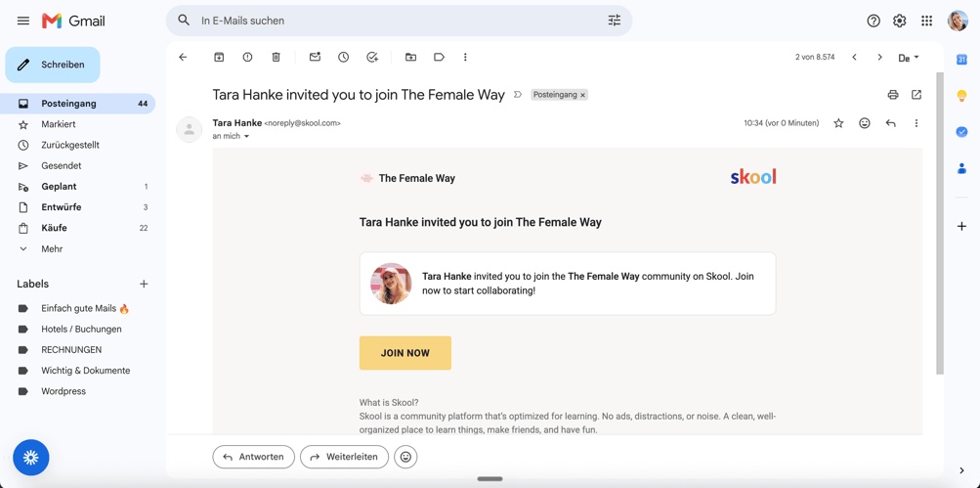This screenshot has height=488, width=980.
Task: Click Schreiben to compose an email
Action: click(x=53, y=65)
